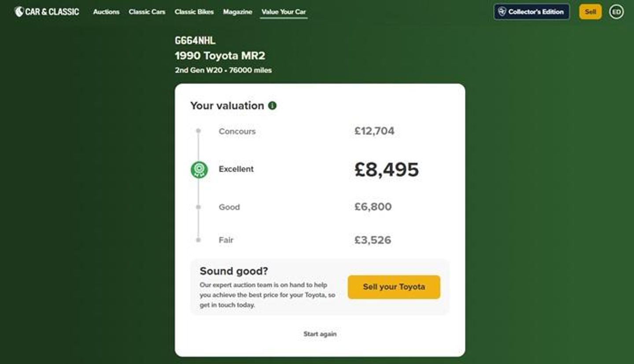Click the Concours condition label
The width and height of the screenshot is (634, 364).
click(x=237, y=131)
